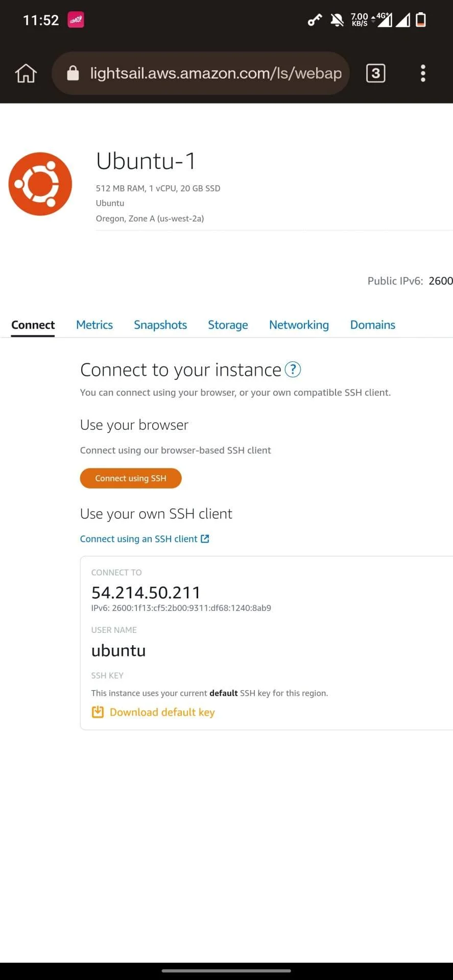Image resolution: width=453 pixels, height=980 pixels.
Task: Click the 512 MB RAM specs line
Action: 158,188
